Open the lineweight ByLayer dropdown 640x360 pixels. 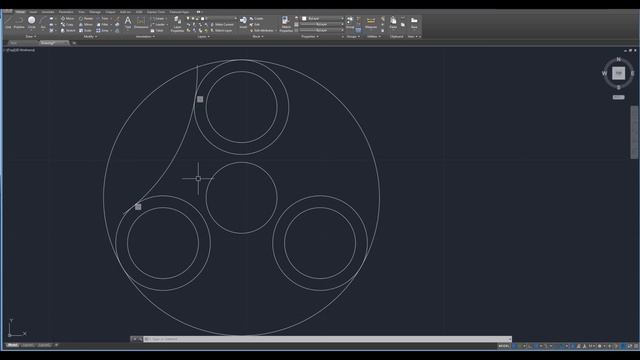(322, 24)
